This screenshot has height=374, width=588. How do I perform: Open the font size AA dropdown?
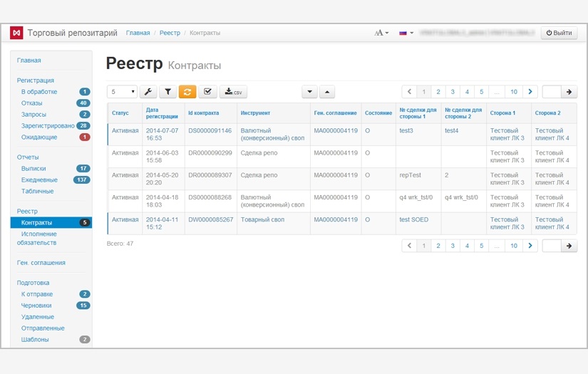(381, 33)
